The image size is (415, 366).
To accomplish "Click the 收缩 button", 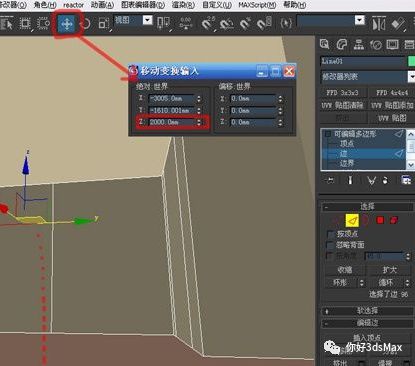I will click(x=345, y=269).
